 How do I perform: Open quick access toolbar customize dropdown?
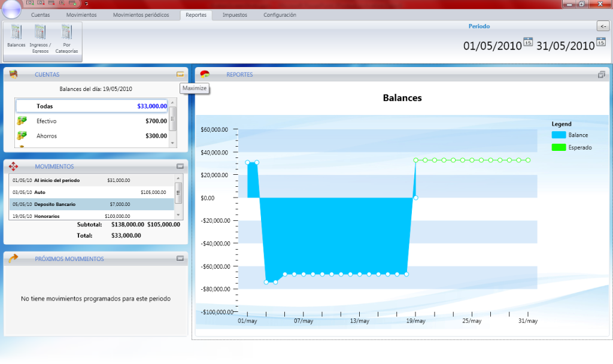(86, 4)
